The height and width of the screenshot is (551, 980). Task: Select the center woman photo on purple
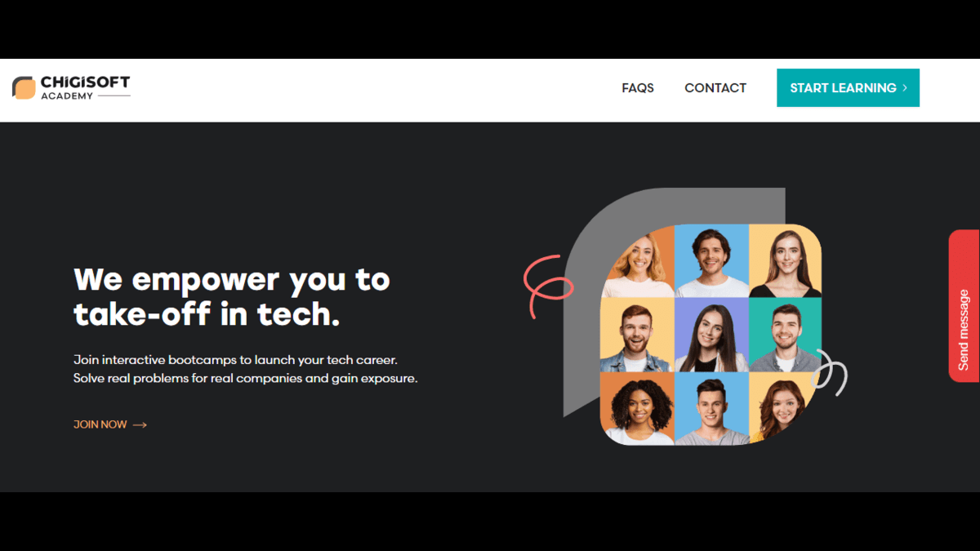tap(711, 335)
